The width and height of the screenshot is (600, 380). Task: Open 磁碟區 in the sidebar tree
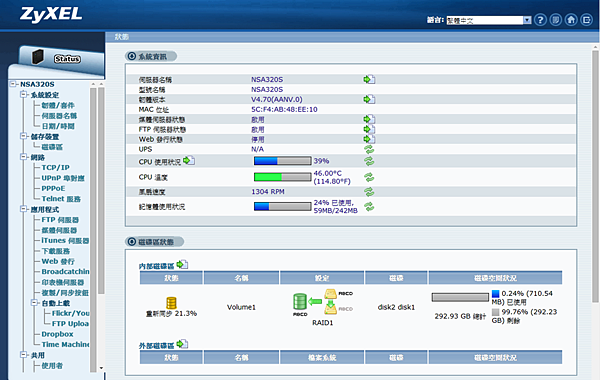coord(52,147)
